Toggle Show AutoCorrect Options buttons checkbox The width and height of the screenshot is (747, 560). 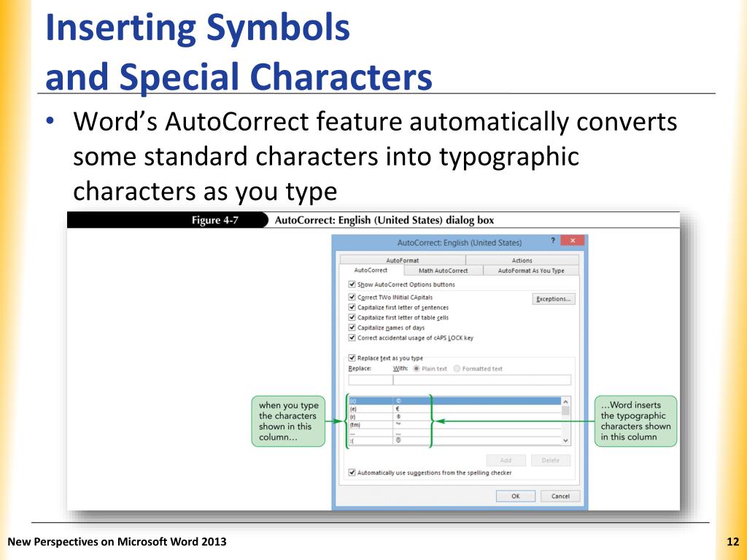352,284
